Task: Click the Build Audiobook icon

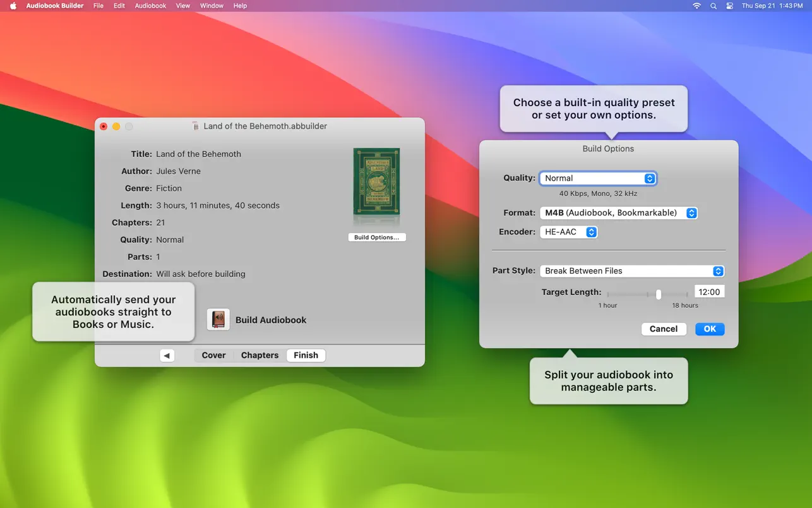Action: tap(218, 320)
